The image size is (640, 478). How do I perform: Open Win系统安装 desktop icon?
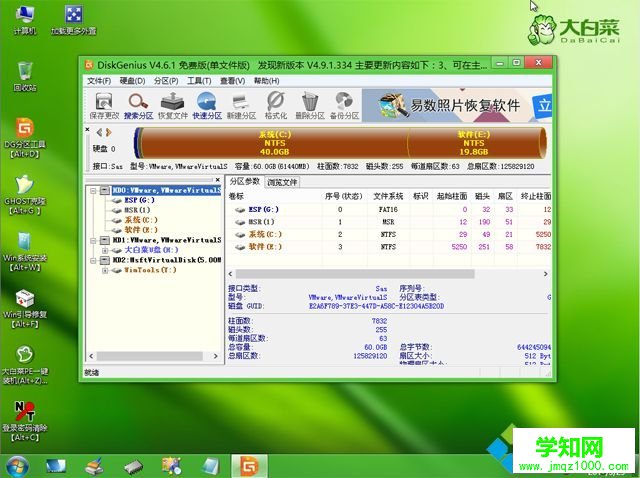pos(24,251)
